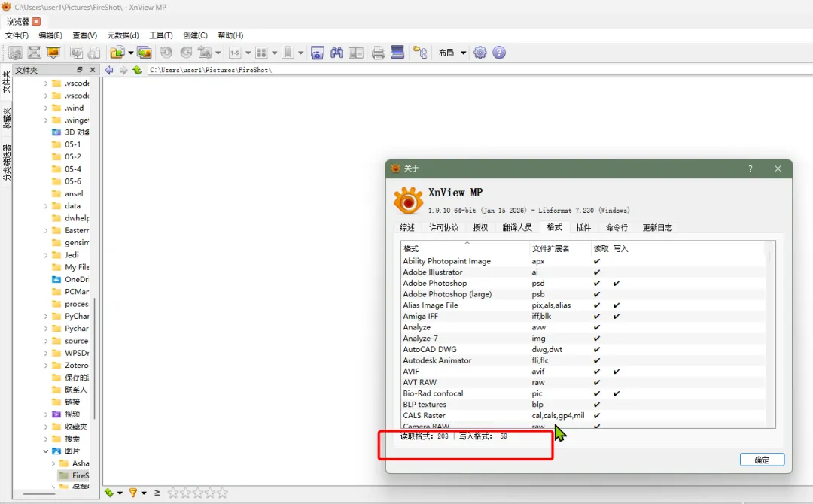Open the dropdown arrow beside open folder icon
The height and width of the screenshot is (504, 813).
tap(131, 53)
